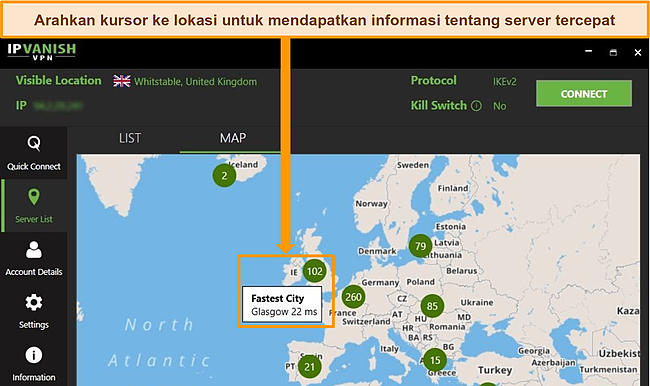650x386 pixels.
Task: Click the Azerbaijan label on the map
Action: coord(553,363)
